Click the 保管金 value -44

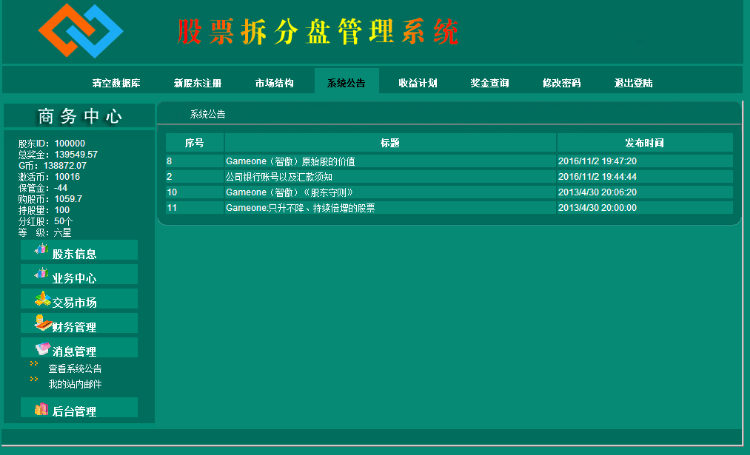pyautogui.click(x=61, y=188)
